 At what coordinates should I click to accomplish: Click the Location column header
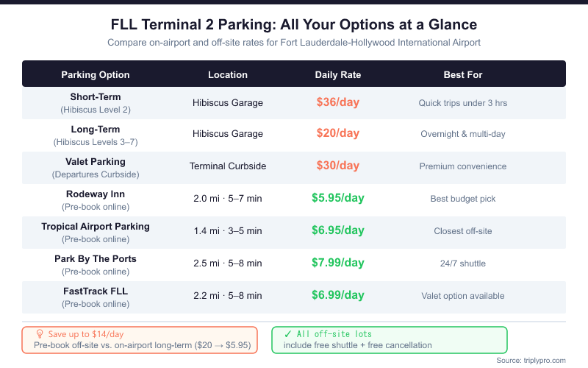(228, 75)
